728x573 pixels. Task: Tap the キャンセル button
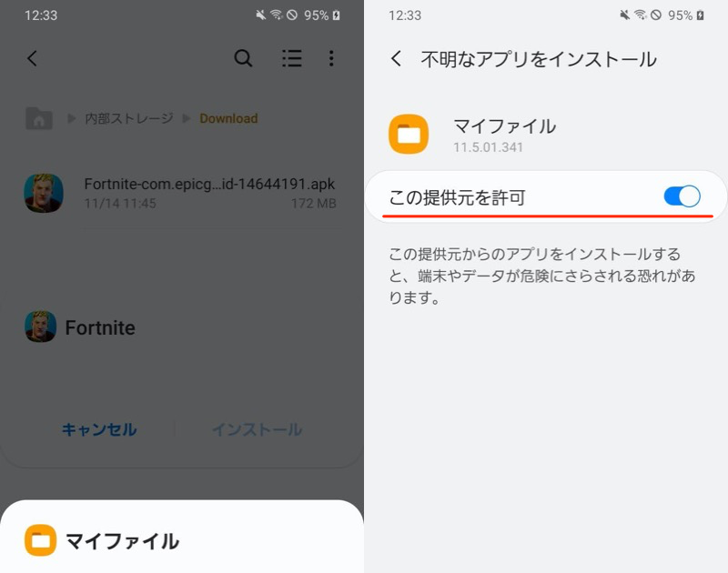click(x=99, y=429)
